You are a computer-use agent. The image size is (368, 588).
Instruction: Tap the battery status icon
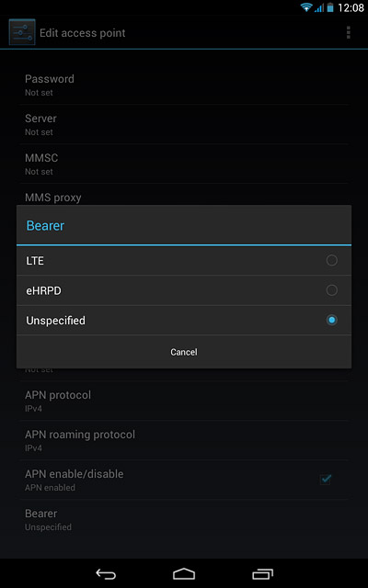pos(330,7)
